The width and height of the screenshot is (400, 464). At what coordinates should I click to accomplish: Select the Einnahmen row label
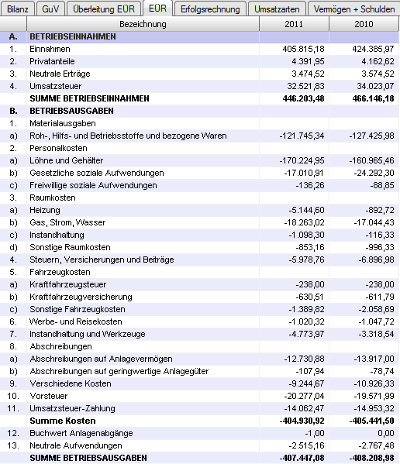(50, 49)
